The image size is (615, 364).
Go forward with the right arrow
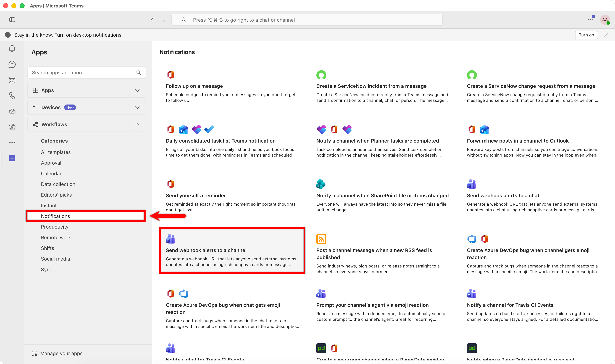coord(164,20)
